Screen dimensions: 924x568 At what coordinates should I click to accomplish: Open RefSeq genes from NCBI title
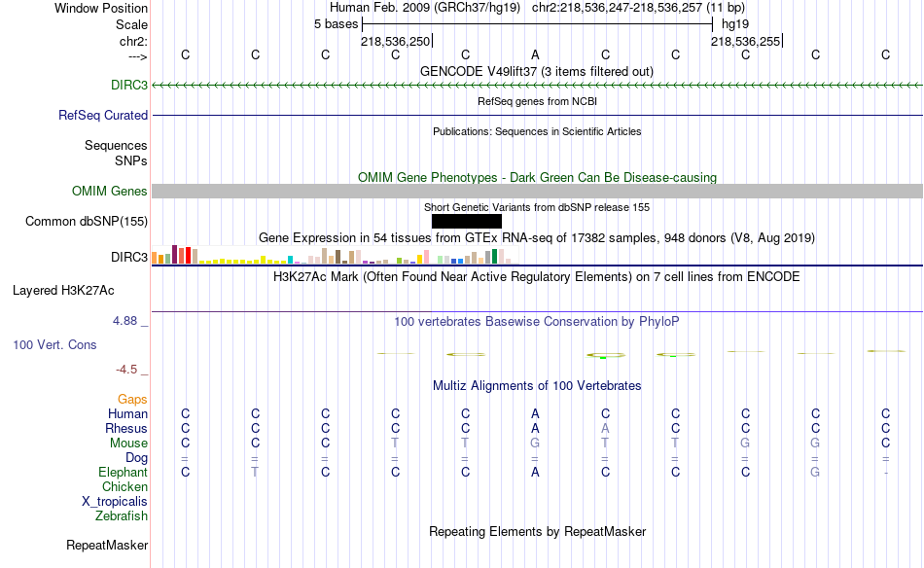tap(537, 101)
